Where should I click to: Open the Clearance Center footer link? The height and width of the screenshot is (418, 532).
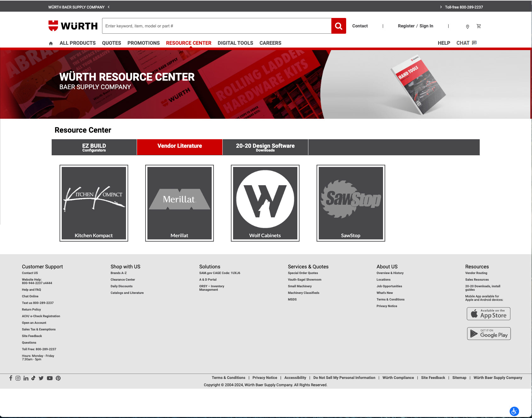(123, 280)
